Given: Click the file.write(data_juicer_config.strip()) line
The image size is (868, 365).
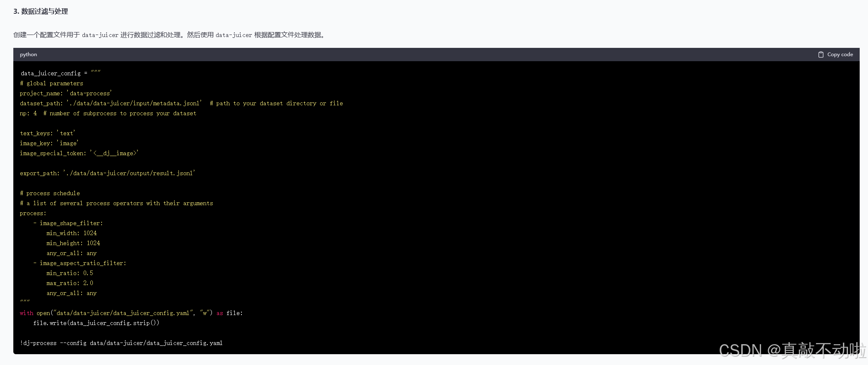Looking at the screenshot, I should (x=96, y=323).
